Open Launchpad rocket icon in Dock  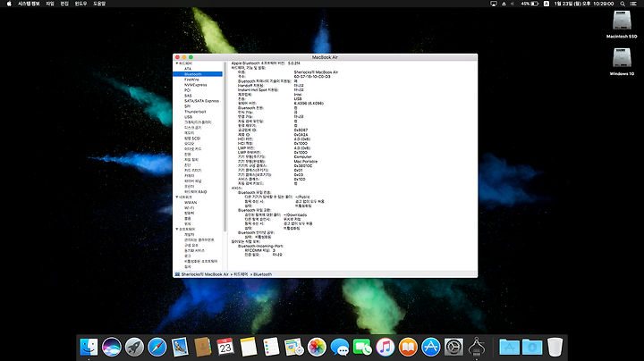[134, 347]
